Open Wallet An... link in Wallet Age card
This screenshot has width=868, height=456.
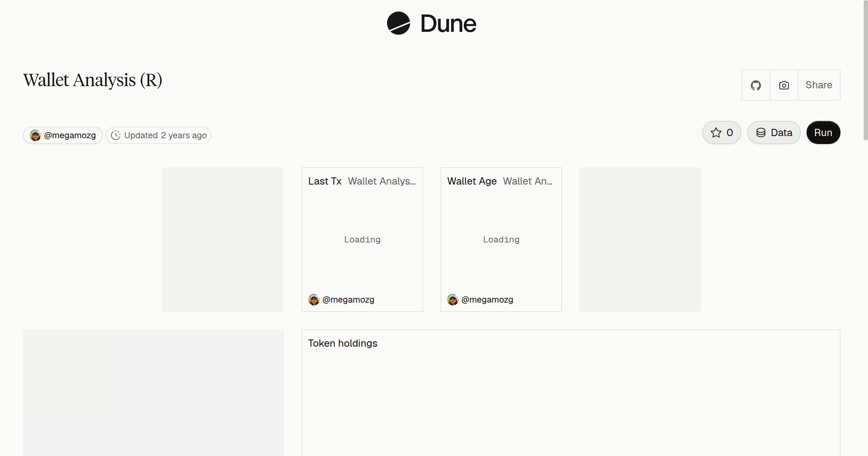pyautogui.click(x=528, y=181)
